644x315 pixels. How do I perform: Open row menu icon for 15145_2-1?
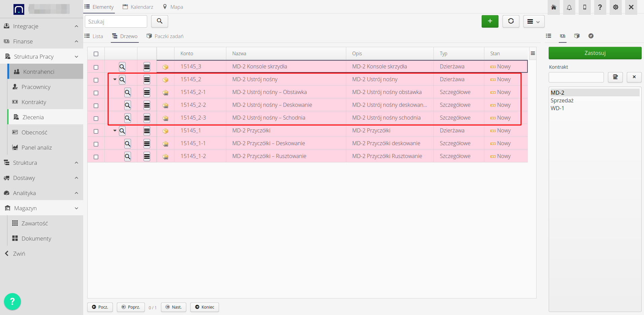147,93
